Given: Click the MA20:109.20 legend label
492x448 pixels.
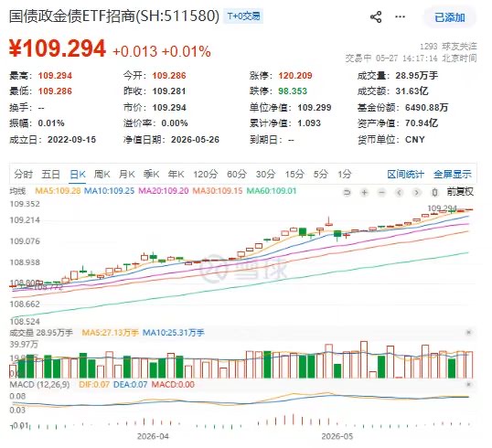Looking at the screenshot, I should click(164, 191).
